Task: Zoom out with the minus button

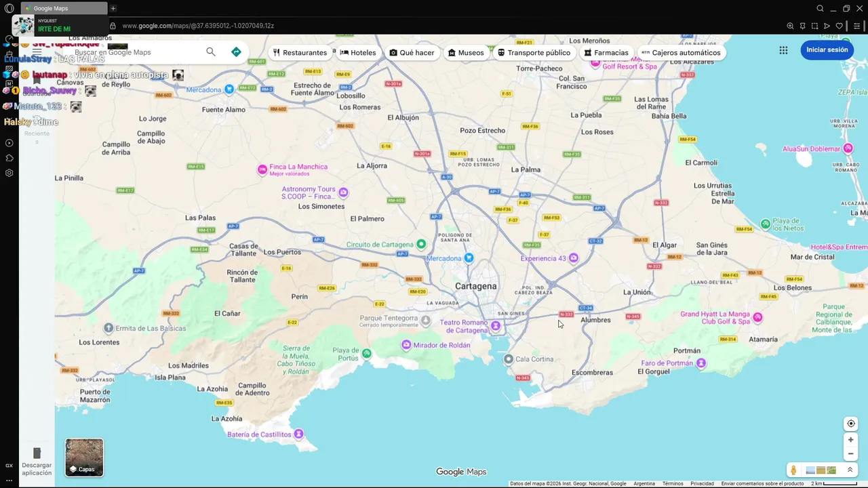Action: [x=850, y=454]
